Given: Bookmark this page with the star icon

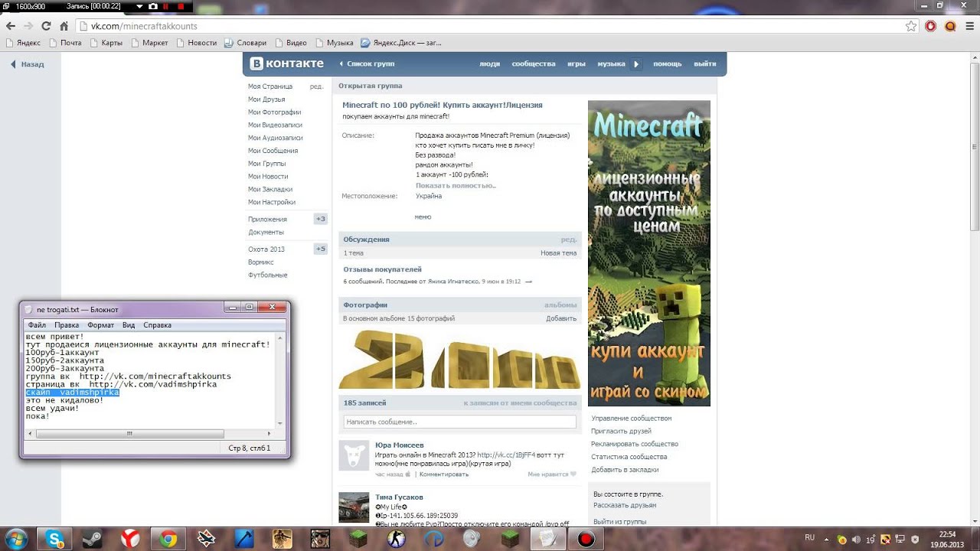Looking at the screenshot, I should pos(911,26).
